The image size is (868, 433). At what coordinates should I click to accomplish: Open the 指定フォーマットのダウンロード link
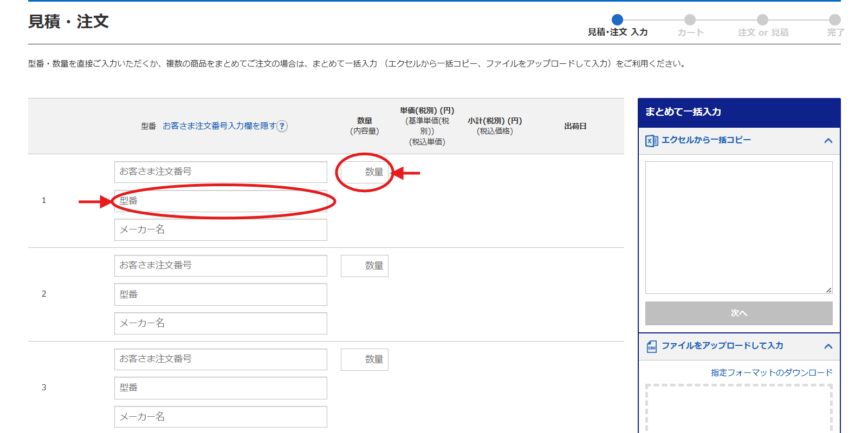(772, 373)
